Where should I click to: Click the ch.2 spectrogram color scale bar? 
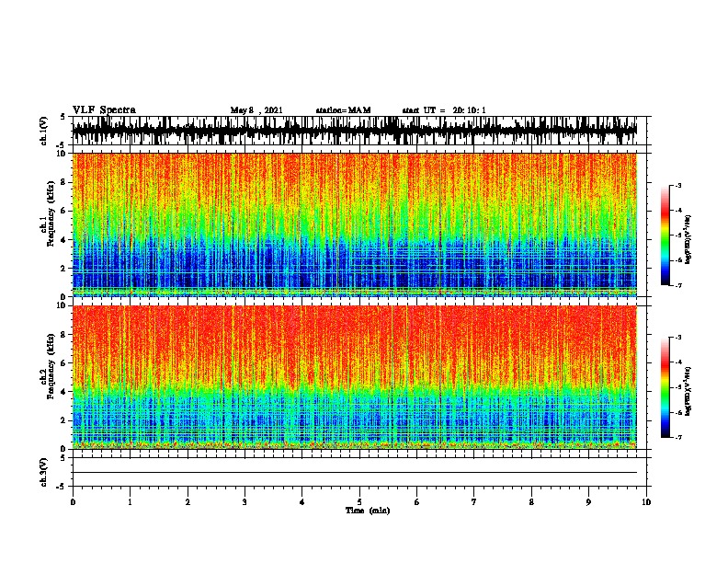pyautogui.click(x=665, y=387)
